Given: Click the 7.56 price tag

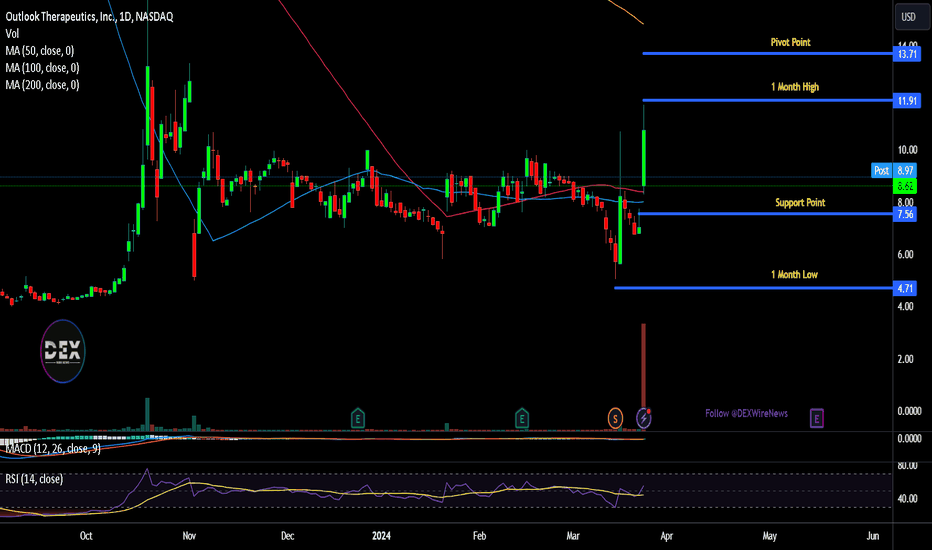Looking at the screenshot, I should (x=905, y=214).
